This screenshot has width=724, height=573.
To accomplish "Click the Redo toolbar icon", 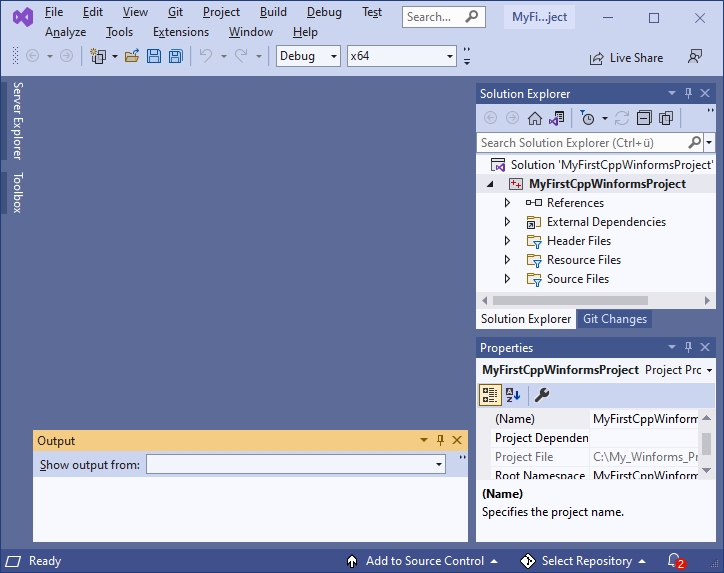I will [241, 56].
